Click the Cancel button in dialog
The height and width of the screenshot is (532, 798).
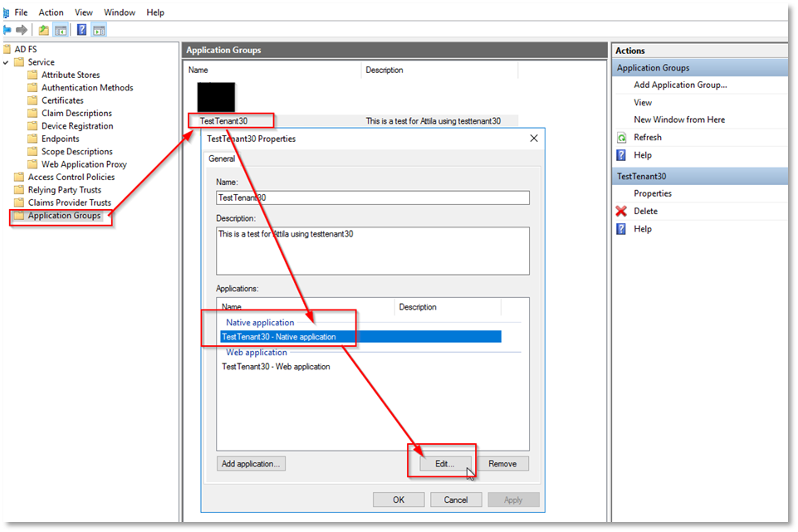pyautogui.click(x=455, y=500)
